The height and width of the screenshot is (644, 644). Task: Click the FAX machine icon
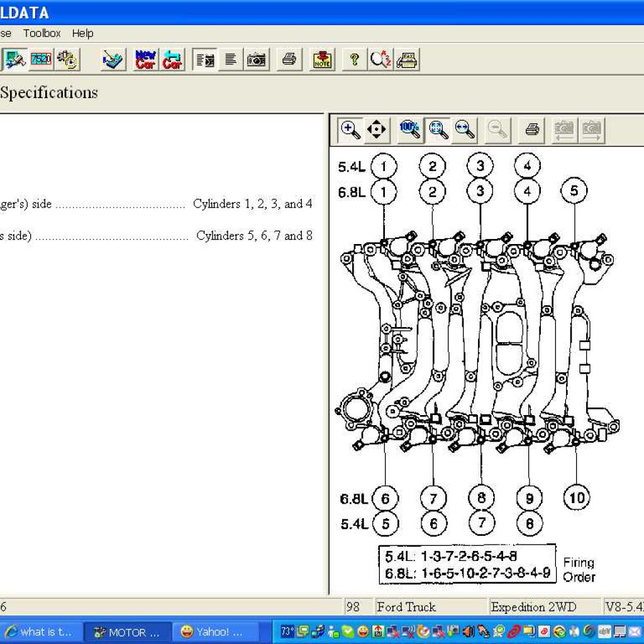click(407, 60)
